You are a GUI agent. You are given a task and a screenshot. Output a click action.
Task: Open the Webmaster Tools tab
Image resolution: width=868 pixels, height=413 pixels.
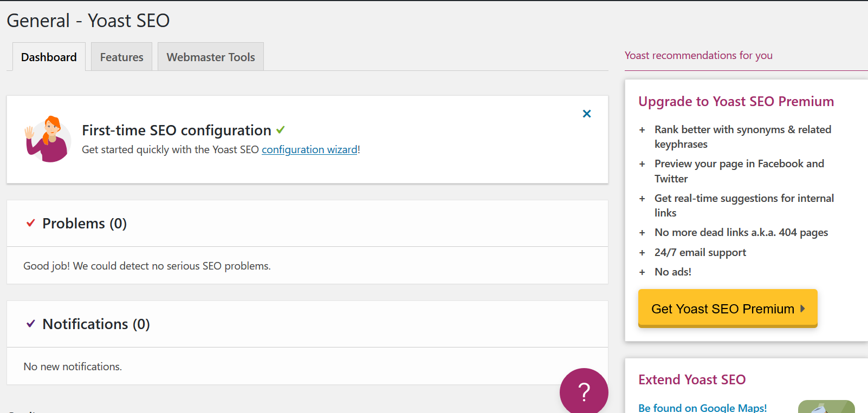coord(211,57)
